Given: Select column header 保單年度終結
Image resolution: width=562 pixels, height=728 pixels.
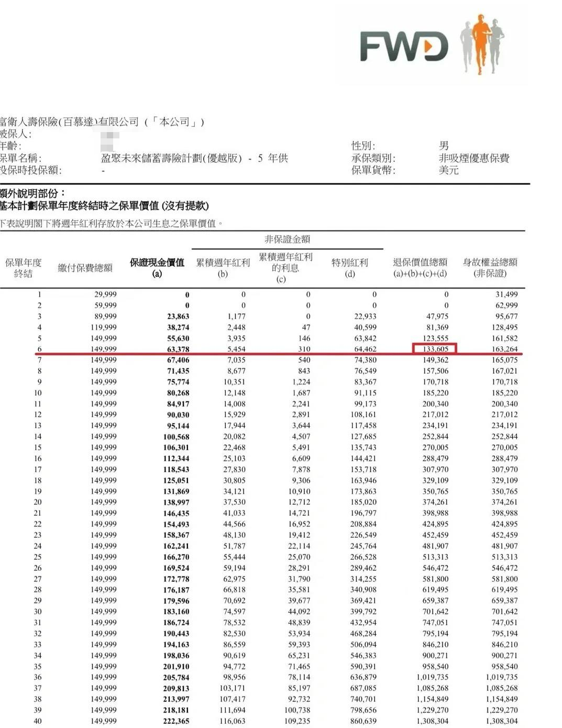Looking at the screenshot, I should (23, 268).
